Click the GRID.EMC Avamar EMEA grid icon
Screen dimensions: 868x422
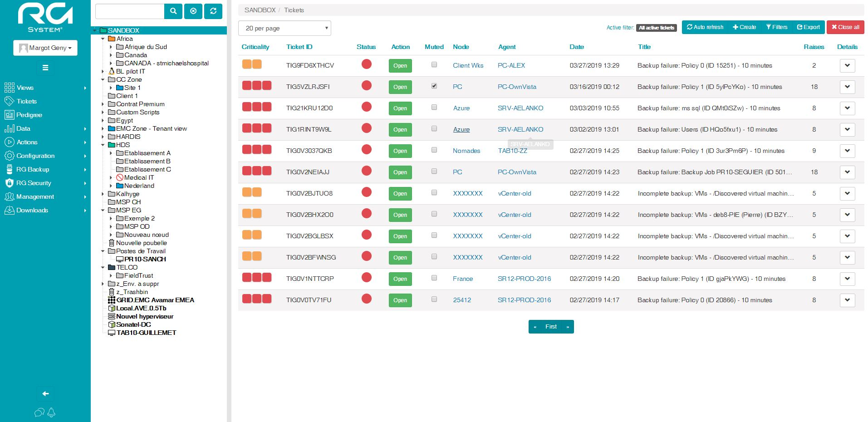[x=112, y=300]
